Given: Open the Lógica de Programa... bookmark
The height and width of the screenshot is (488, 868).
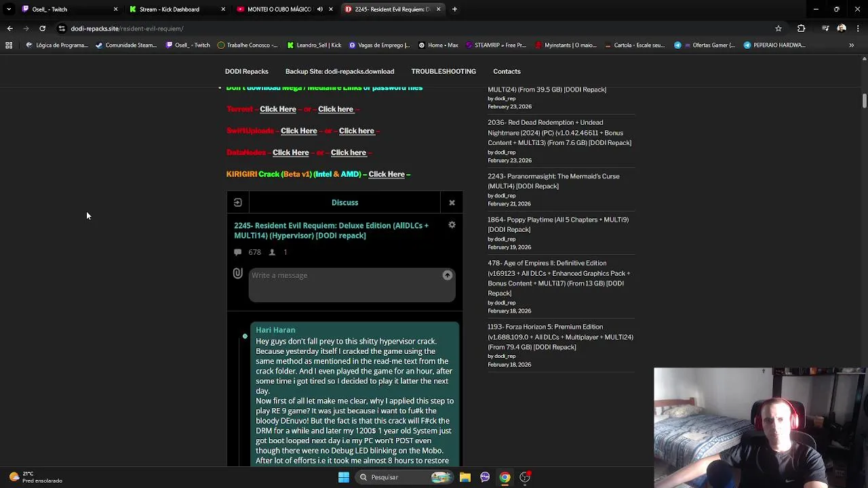Looking at the screenshot, I should point(57,45).
